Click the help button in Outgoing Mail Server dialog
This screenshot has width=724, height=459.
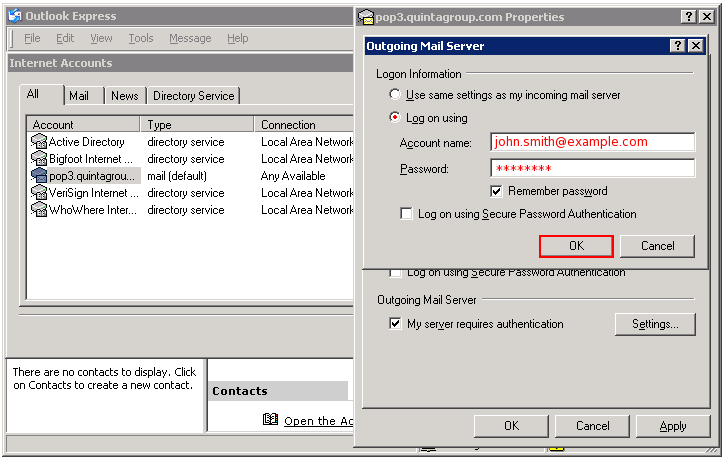677,45
